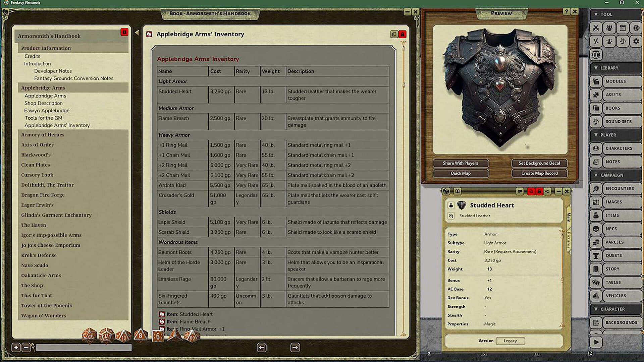
Task: Click the share icon on Studded Heart window
Action: pyautogui.click(x=547, y=191)
